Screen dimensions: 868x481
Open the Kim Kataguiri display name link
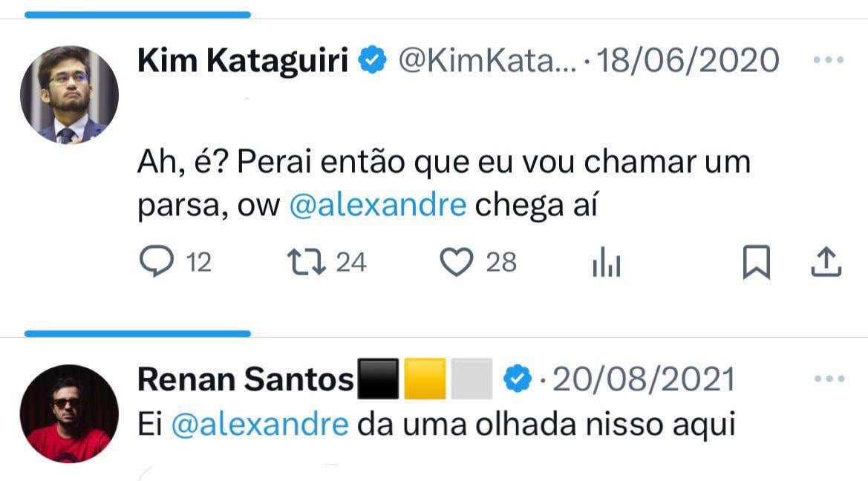[243, 60]
